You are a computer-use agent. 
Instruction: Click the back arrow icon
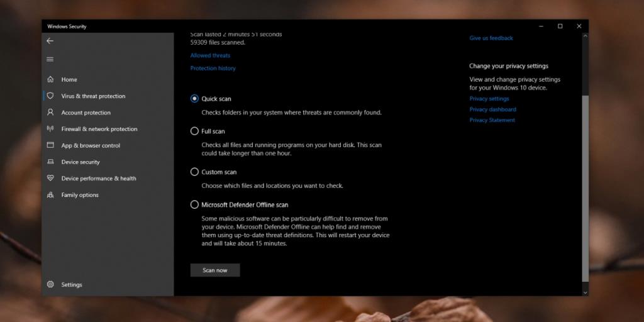[x=50, y=41]
